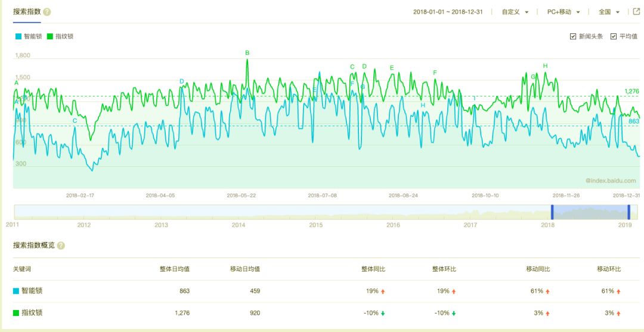
Task: Click year 2014 on the overview timeline
Action: coord(239,225)
